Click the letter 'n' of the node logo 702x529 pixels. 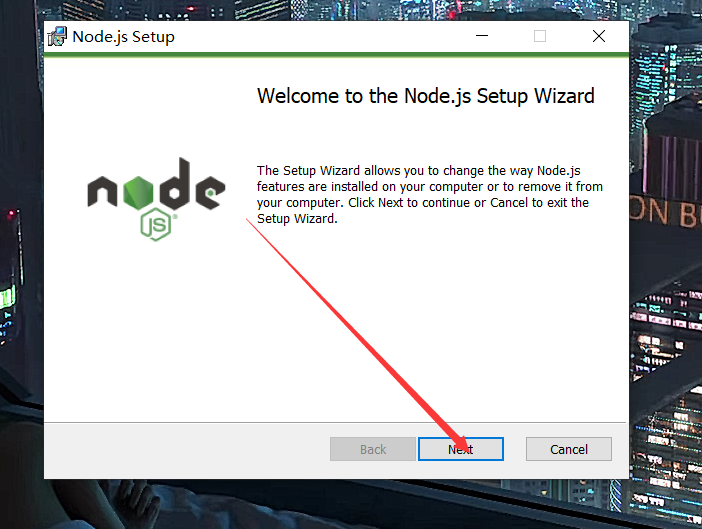102,191
